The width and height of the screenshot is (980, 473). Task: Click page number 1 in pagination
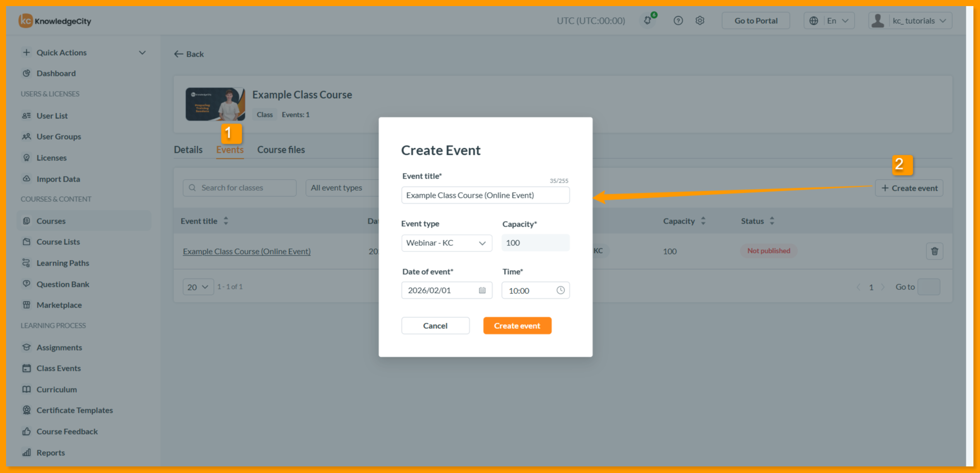(871, 287)
